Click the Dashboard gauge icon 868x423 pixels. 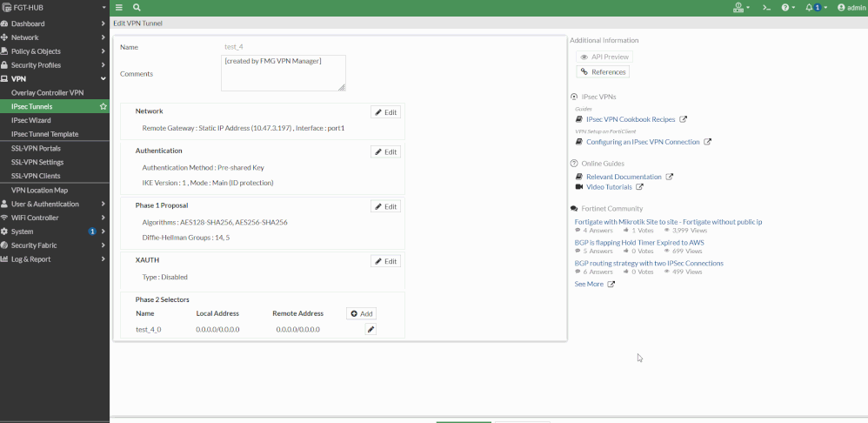tap(4, 23)
